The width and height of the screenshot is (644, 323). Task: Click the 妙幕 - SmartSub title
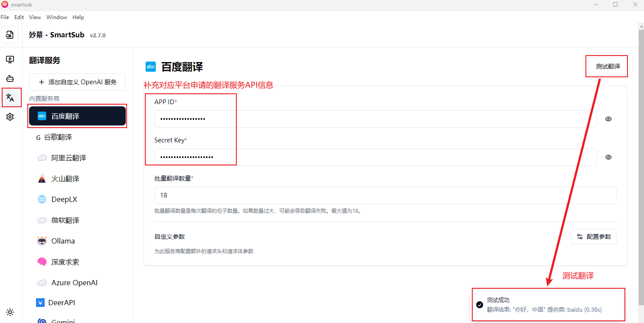(x=57, y=35)
